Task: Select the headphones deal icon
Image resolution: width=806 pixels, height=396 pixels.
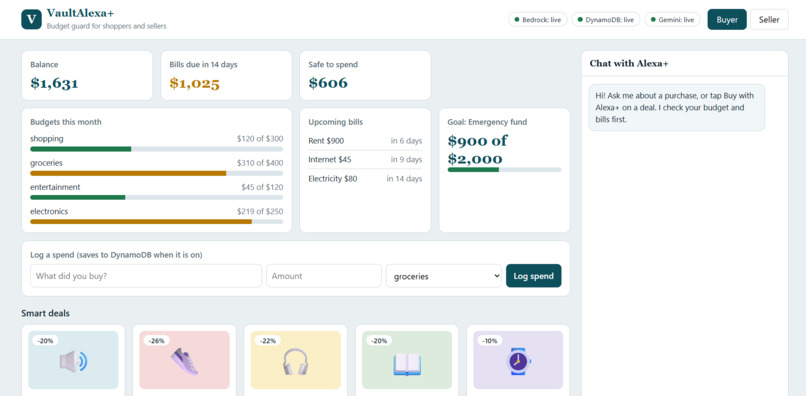Action: point(296,362)
